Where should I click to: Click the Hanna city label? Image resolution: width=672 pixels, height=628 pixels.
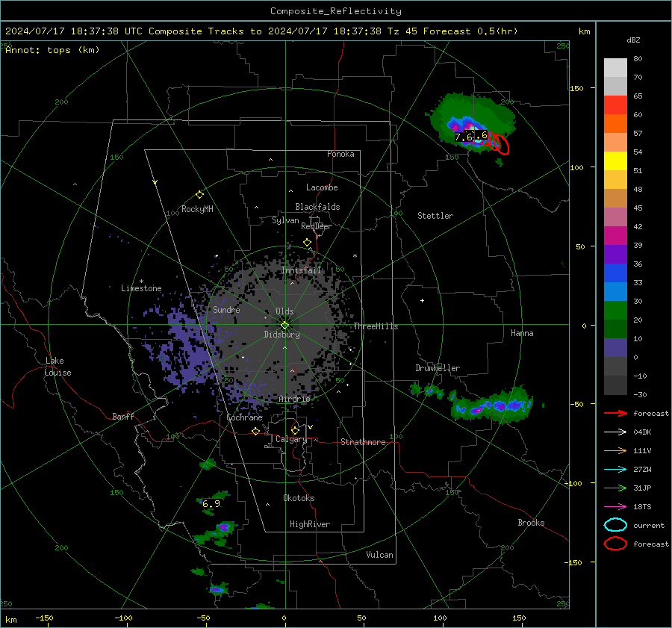point(522,333)
